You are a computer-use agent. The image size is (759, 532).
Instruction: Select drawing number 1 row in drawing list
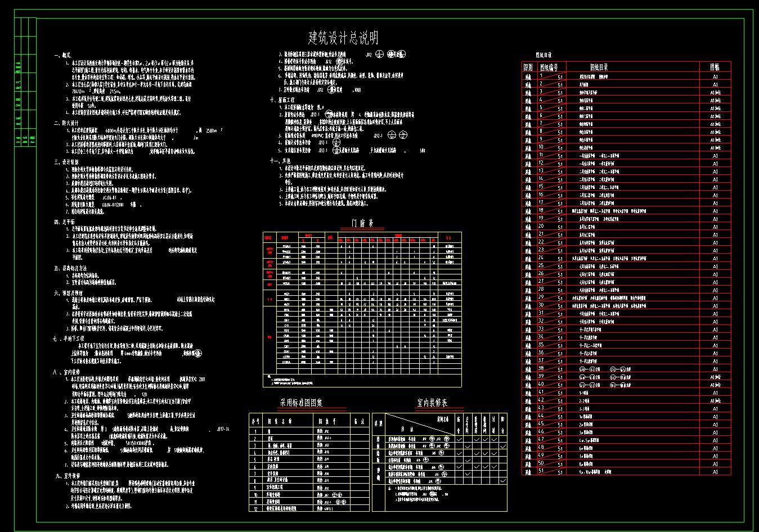click(x=541, y=76)
